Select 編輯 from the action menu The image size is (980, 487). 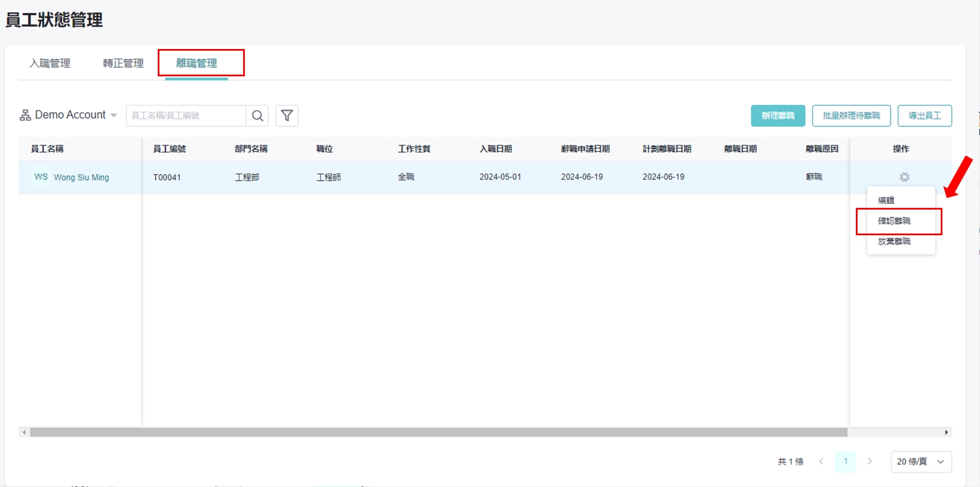(886, 200)
